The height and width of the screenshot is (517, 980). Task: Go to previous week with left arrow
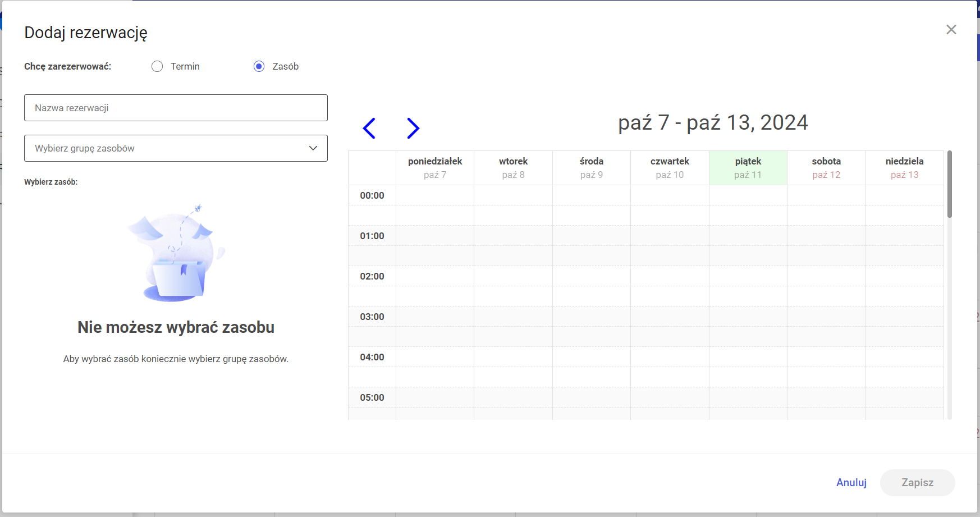(369, 128)
